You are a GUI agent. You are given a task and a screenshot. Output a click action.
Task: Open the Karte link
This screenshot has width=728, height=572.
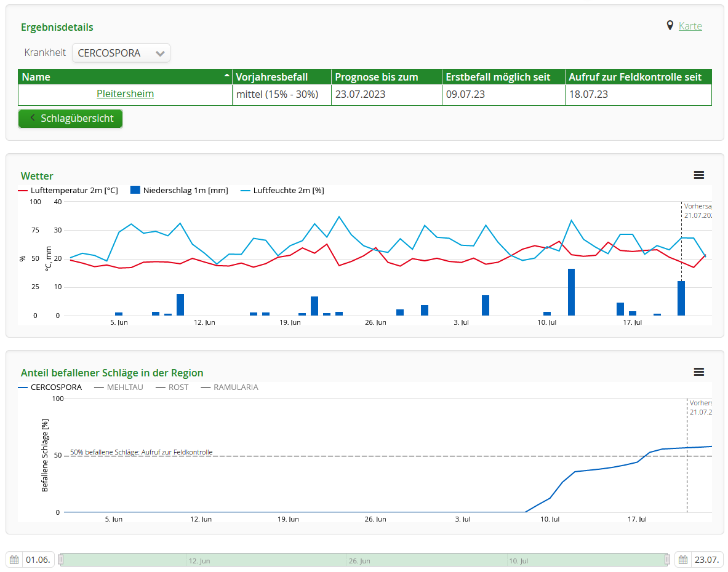tap(690, 26)
